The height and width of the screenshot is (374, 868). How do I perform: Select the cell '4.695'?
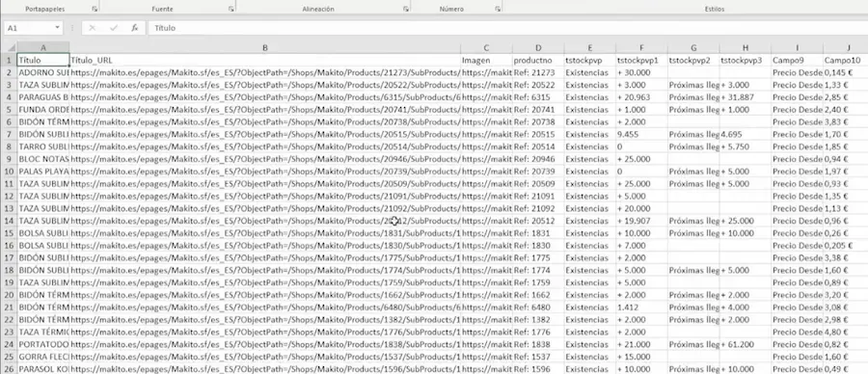tap(746, 134)
